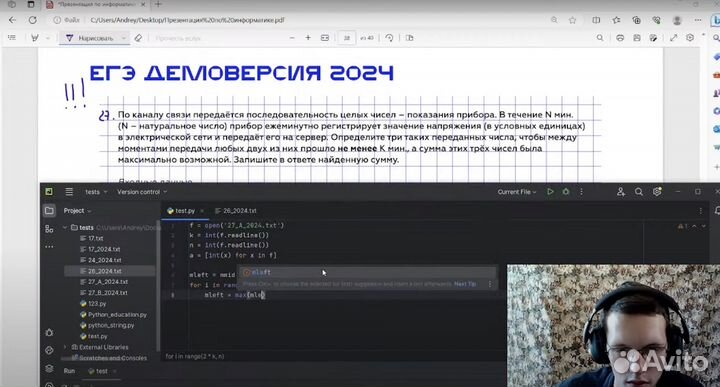This screenshot has width=720, height=387.
Task: Open PyCharm run toolbar more-actions menu
Action: click(x=581, y=192)
